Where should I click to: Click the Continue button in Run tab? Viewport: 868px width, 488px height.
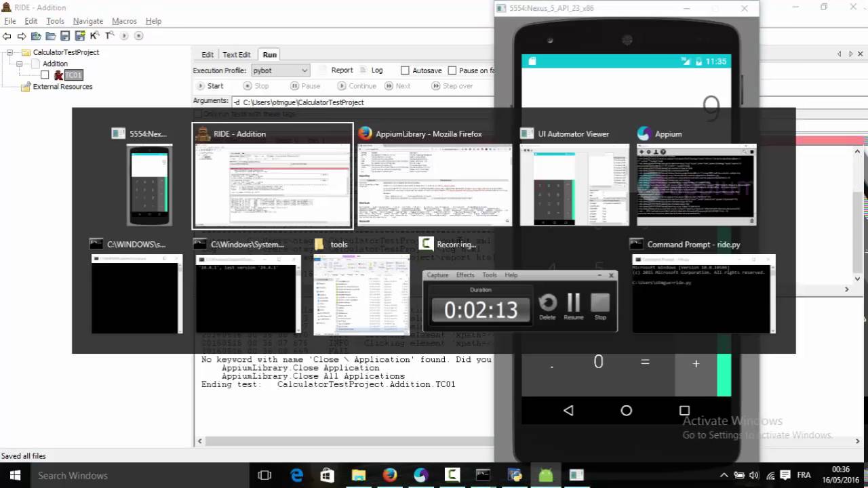(x=357, y=86)
